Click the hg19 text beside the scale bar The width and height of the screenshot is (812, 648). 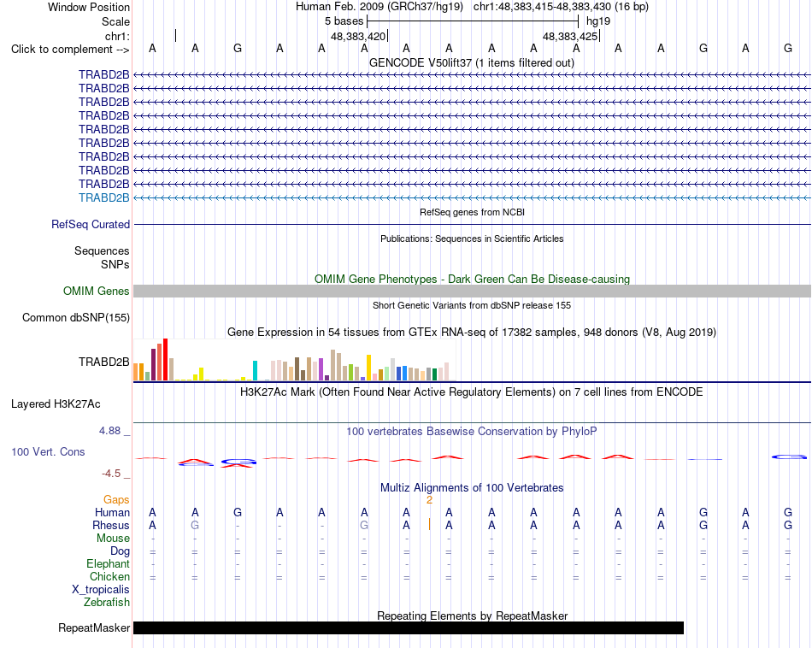(x=598, y=21)
